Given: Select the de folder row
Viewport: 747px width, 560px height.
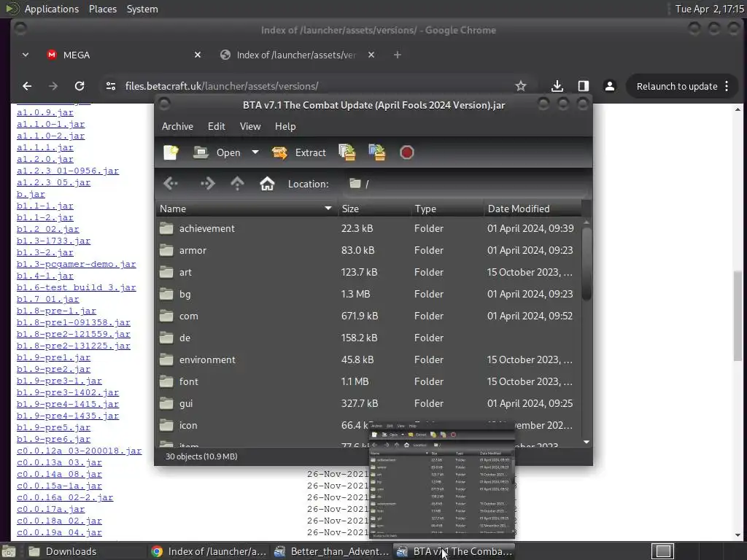Looking at the screenshot, I should (368, 338).
